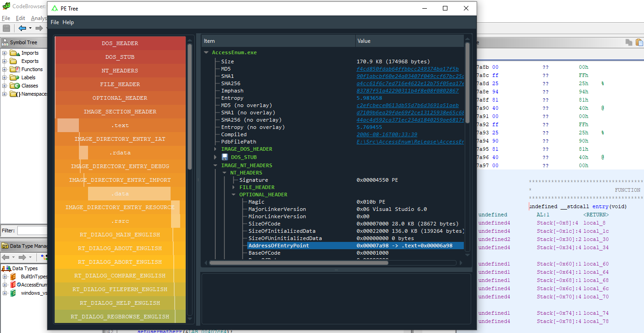Select OPTIONAL_HEADER block in the PE map
644x333 pixels.
(x=120, y=98)
